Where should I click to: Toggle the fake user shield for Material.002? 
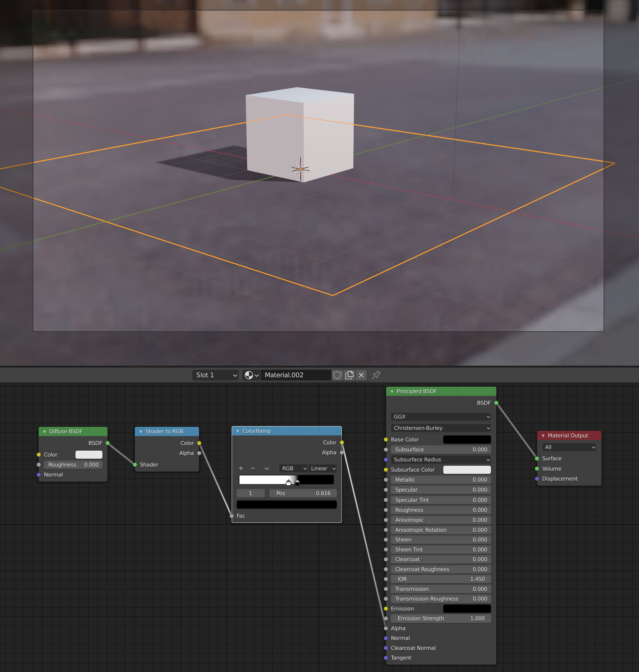point(337,375)
